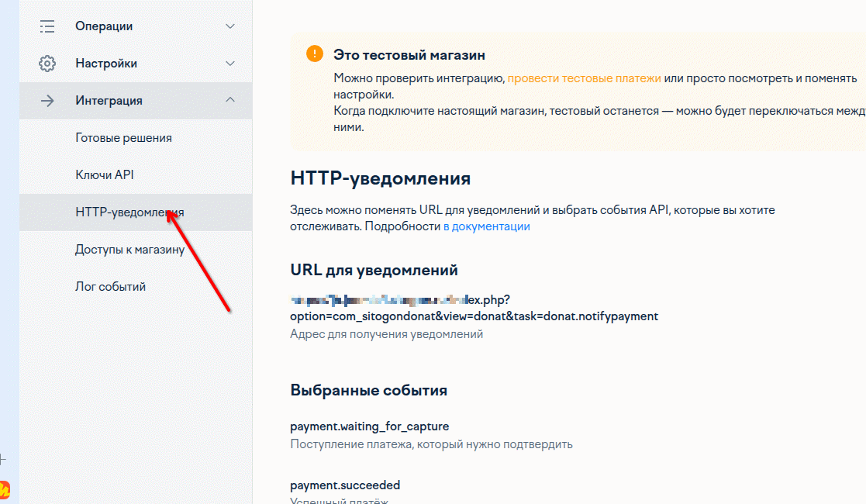Screen dimensions: 866x504
Task: Open Готовые решения in the sidebar
Action: coord(123,138)
